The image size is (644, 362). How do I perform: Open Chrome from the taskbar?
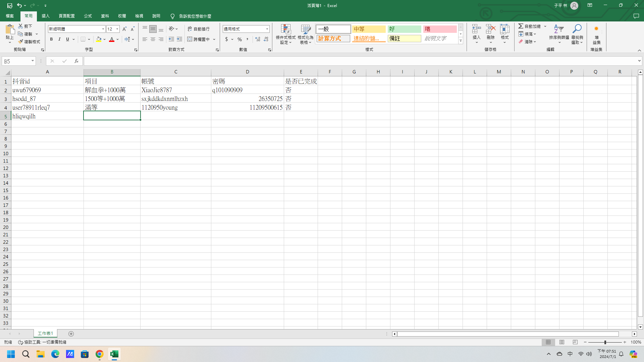tap(100, 354)
